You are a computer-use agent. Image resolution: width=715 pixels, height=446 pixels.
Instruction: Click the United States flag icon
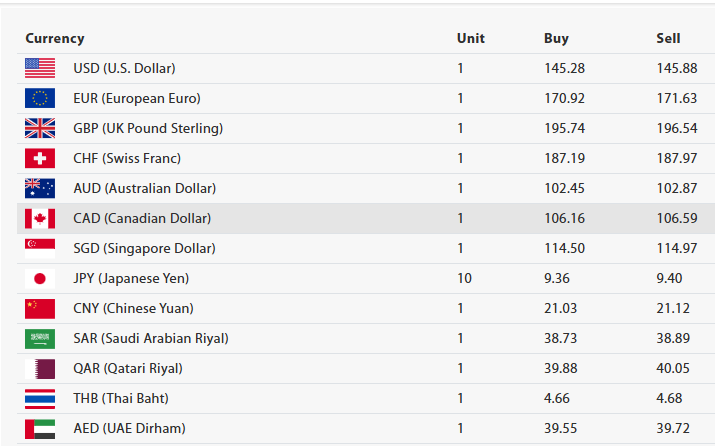(x=40, y=68)
